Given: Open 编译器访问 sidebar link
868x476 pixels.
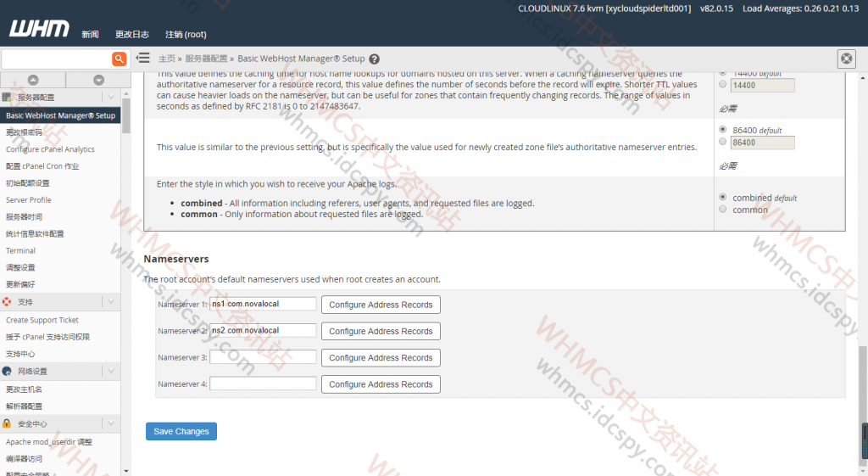Looking at the screenshot, I should [24, 459].
